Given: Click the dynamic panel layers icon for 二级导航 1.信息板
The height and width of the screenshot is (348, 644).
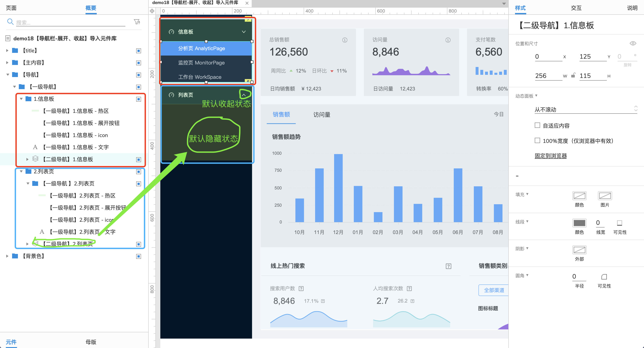Looking at the screenshot, I should click(x=35, y=159).
